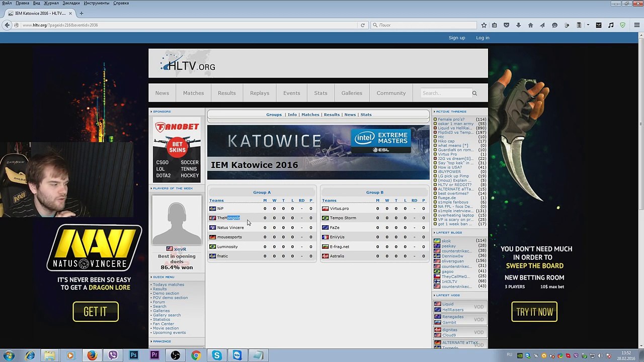Open xevR player of the week link
The height and width of the screenshot is (362, 644).
point(180,249)
